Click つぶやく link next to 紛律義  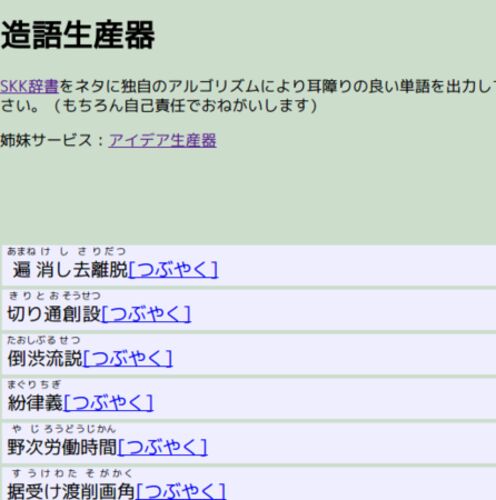pyautogui.click(x=108, y=403)
